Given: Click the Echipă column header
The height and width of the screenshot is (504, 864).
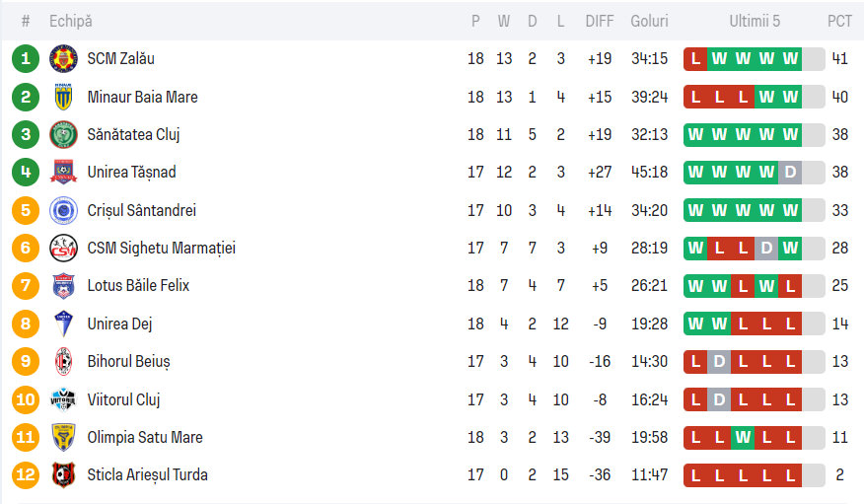Looking at the screenshot, I should pos(70,21).
